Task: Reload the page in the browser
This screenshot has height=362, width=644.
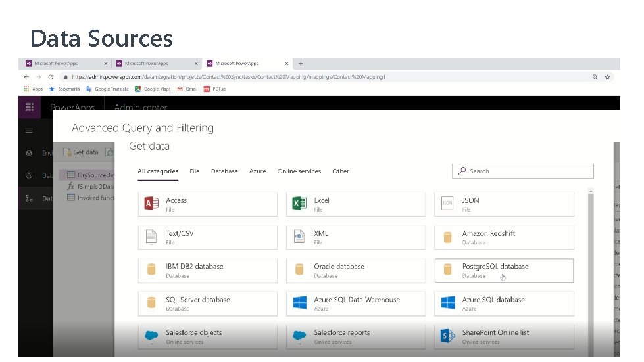Action: point(51,77)
